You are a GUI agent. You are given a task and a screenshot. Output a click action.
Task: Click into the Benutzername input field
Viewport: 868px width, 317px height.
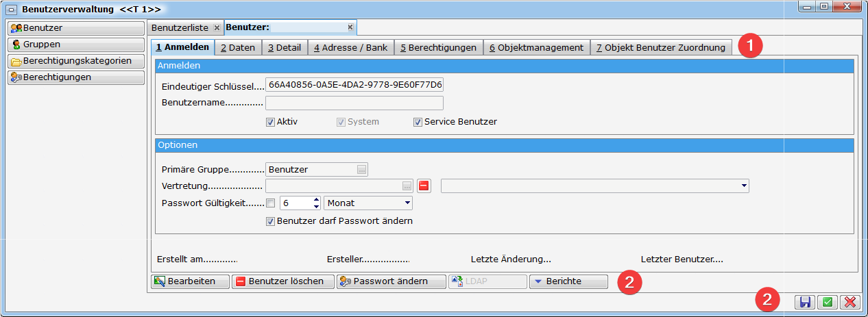tap(354, 103)
